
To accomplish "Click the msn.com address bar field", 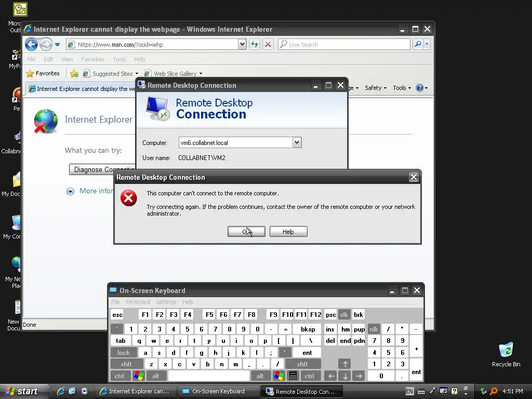I will coord(152,45).
